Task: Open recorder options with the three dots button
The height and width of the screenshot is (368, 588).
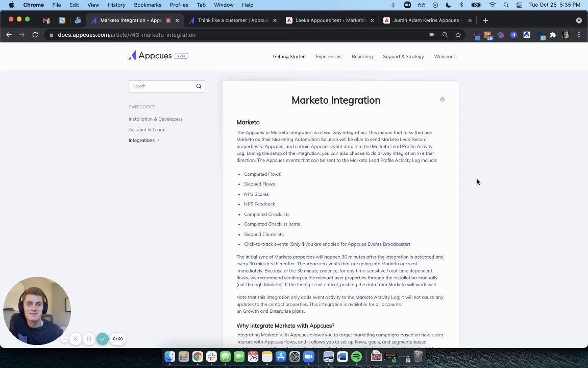Action: (64, 339)
